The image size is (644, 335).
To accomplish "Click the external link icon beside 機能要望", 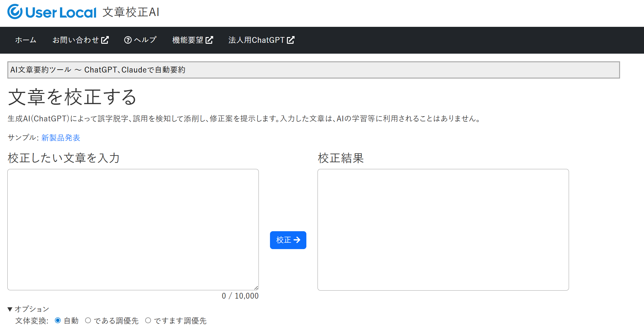I will click(210, 40).
